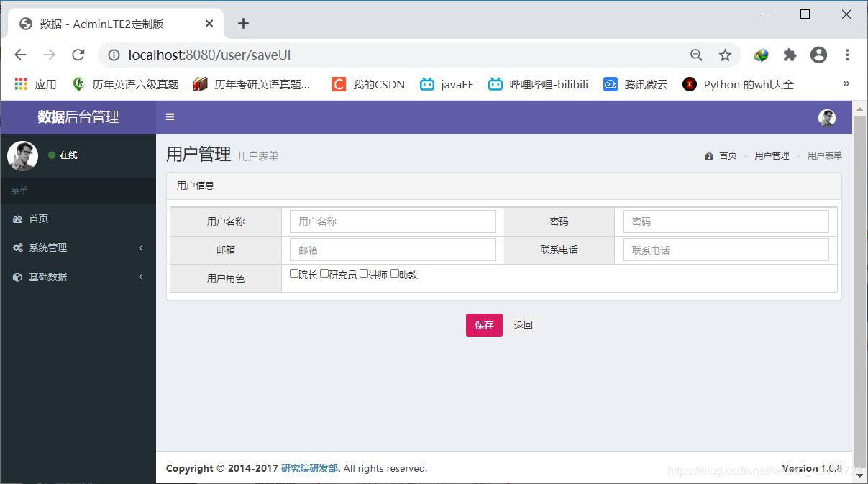868x484 pixels.
Task: Open the javaEE bookmark
Action: 447,84
